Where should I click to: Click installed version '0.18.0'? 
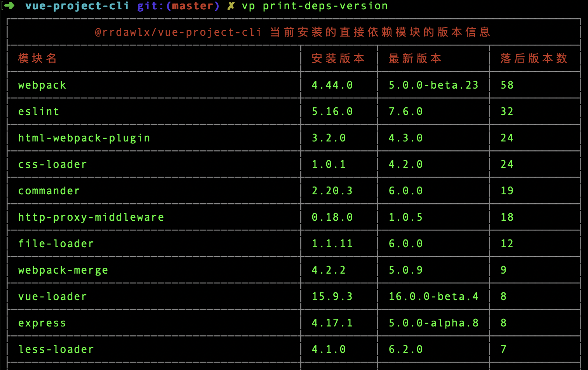pyautogui.click(x=332, y=217)
